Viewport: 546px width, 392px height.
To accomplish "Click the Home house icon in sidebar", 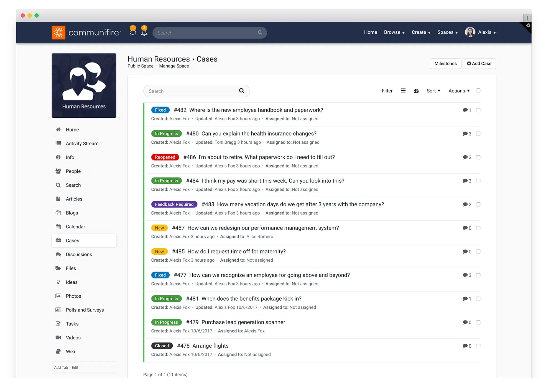I will click(x=58, y=130).
